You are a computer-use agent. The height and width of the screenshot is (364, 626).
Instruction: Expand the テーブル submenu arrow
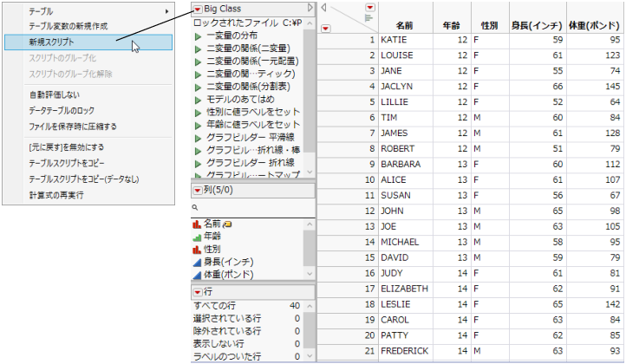coord(166,11)
